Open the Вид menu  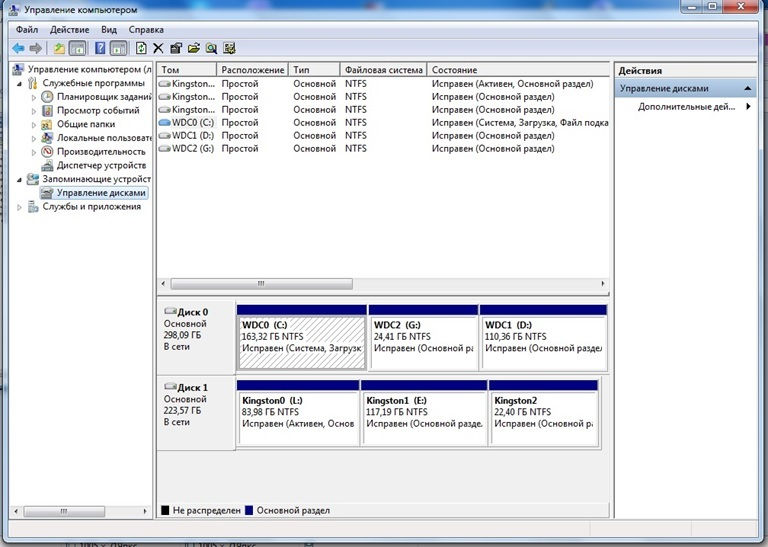109,29
